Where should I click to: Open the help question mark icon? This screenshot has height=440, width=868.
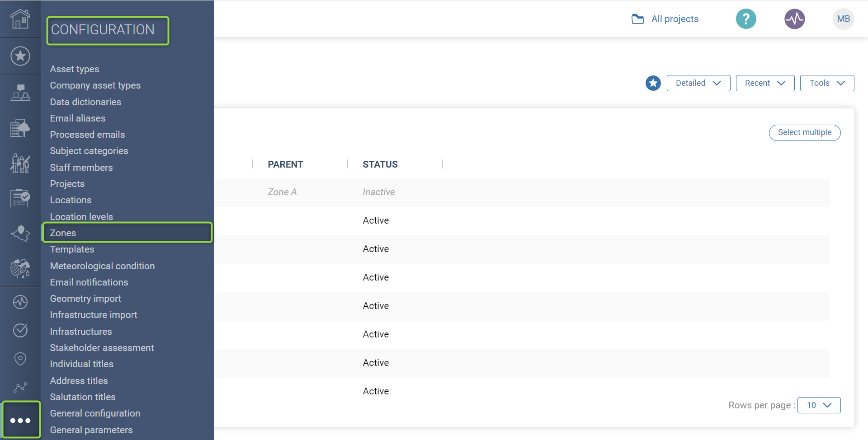point(746,19)
